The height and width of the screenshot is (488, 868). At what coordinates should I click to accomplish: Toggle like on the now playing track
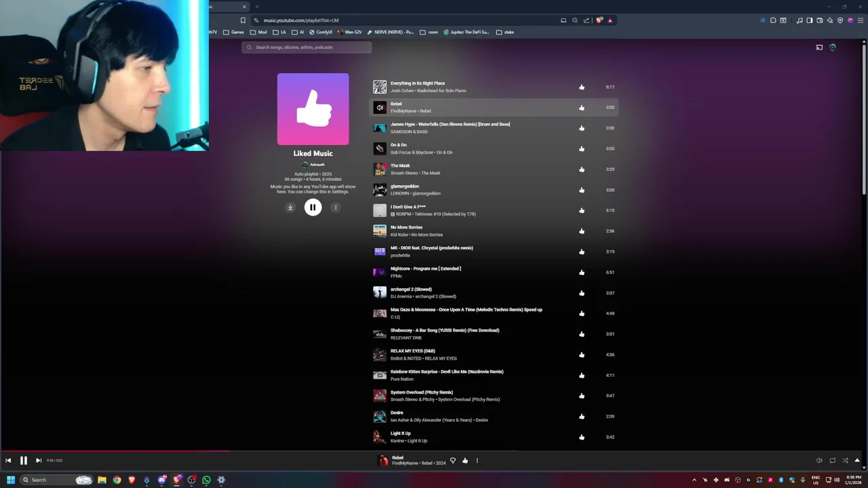tap(465, 460)
